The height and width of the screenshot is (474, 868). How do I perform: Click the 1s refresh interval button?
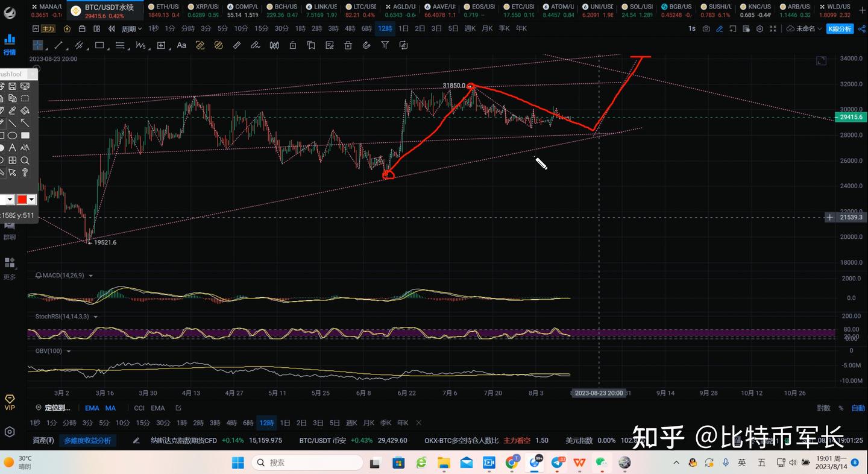tap(692, 28)
